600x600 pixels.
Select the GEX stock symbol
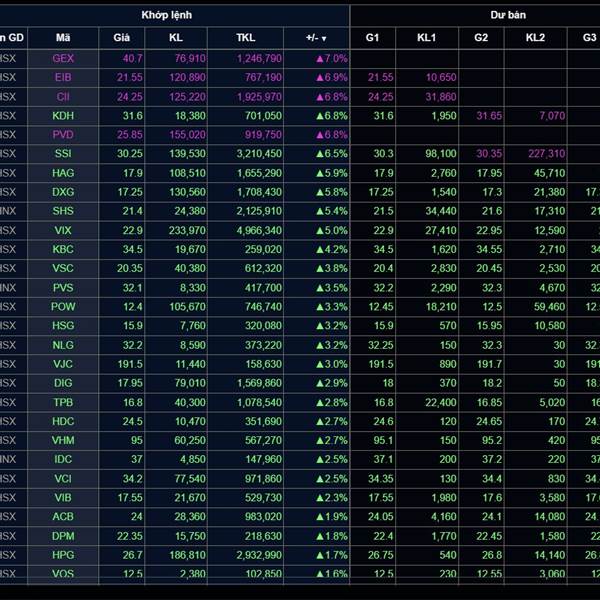pyautogui.click(x=63, y=58)
